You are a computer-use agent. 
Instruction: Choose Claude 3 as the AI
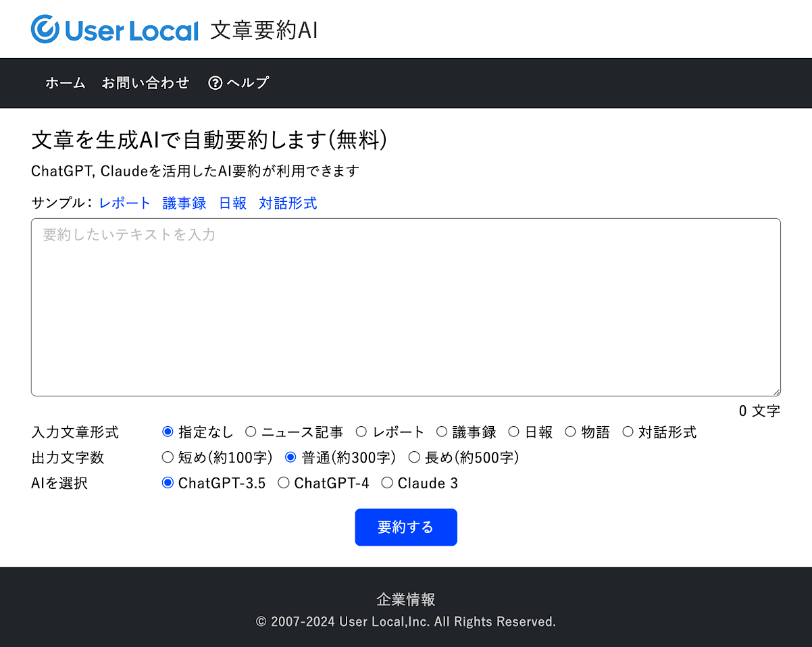pos(387,484)
